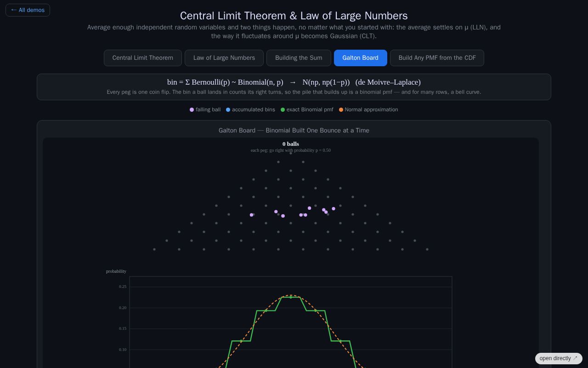This screenshot has width=588, height=368.
Task: Click the orange Normal approximation legend dot
Action: [341, 110]
